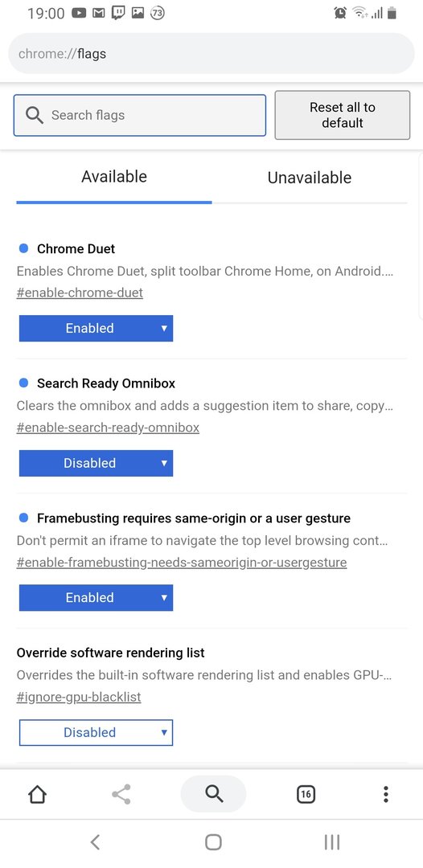Tap the home icon in bottom toolbar

(37, 794)
